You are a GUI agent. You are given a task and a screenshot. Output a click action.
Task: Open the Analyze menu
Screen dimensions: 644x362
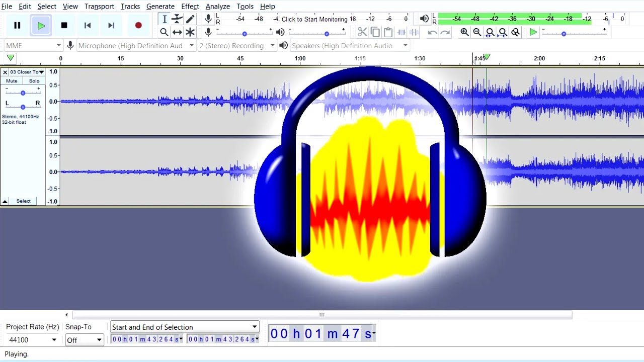click(218, 6)
